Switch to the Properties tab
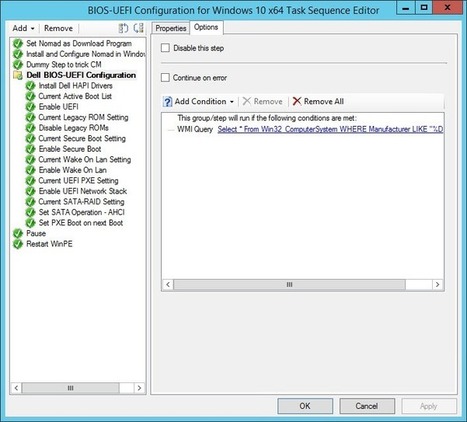 (171, 28)
